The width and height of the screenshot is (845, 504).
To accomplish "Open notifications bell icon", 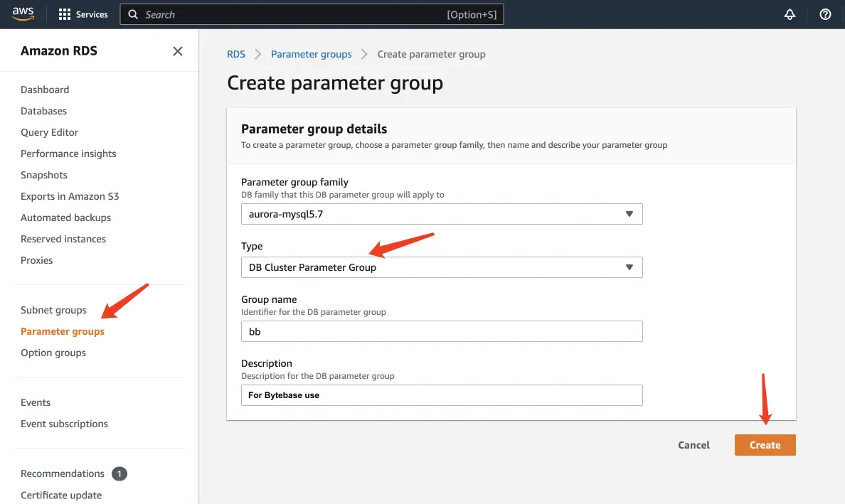I will point(790,14).
